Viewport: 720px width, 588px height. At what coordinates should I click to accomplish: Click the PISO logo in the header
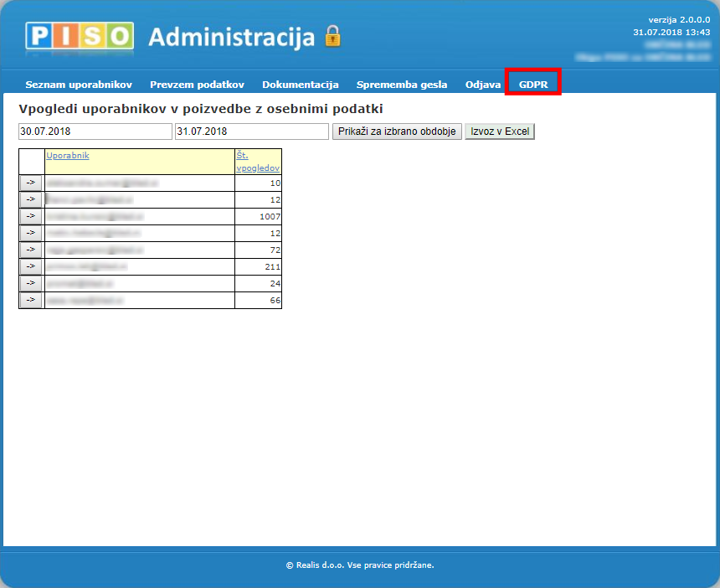pyautogui.click(x=79, y=36)
